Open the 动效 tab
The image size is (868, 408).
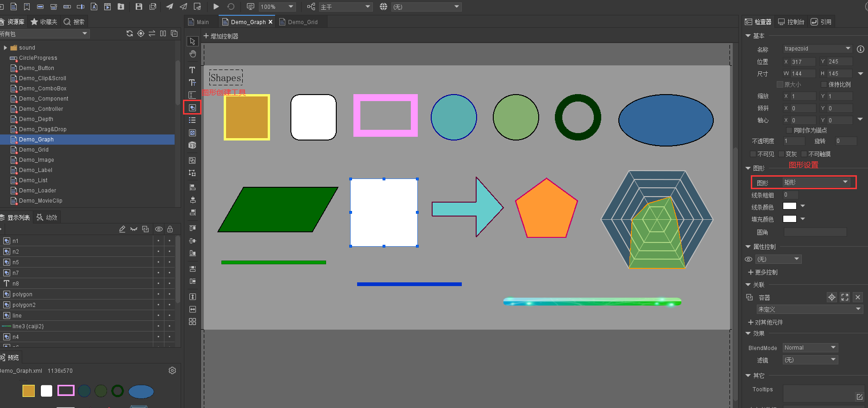click(x=47, y=217)
